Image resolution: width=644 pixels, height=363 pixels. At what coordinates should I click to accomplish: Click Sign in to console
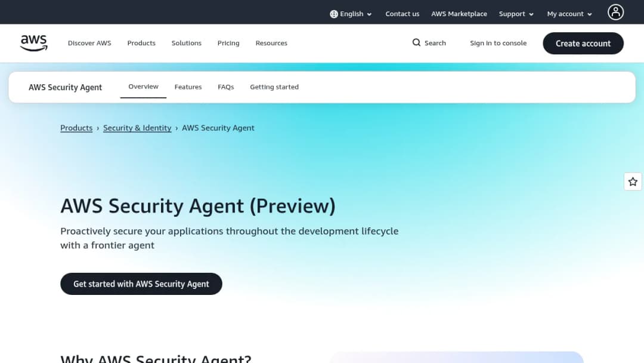(x=498, y=43)
